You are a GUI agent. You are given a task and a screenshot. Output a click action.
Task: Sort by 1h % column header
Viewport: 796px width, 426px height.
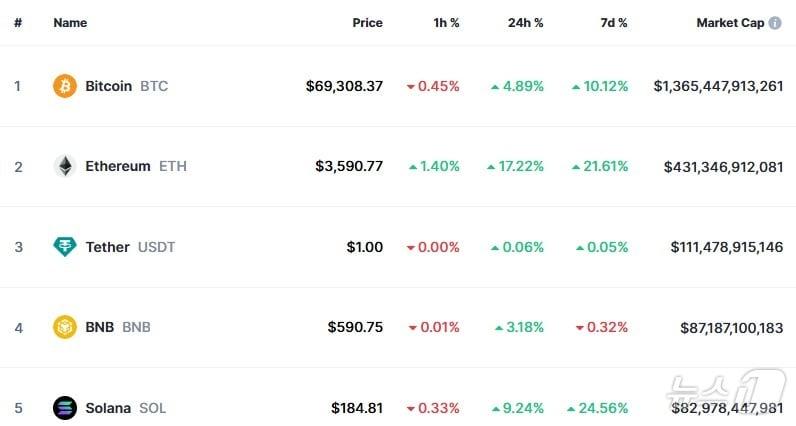point(444,23)
